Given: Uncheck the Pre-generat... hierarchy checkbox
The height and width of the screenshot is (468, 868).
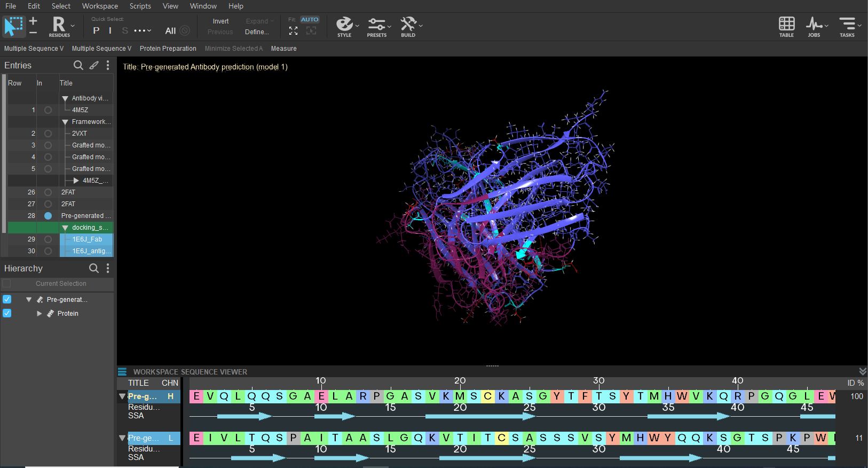Looking at the screenshot, I should coord(7,299).
